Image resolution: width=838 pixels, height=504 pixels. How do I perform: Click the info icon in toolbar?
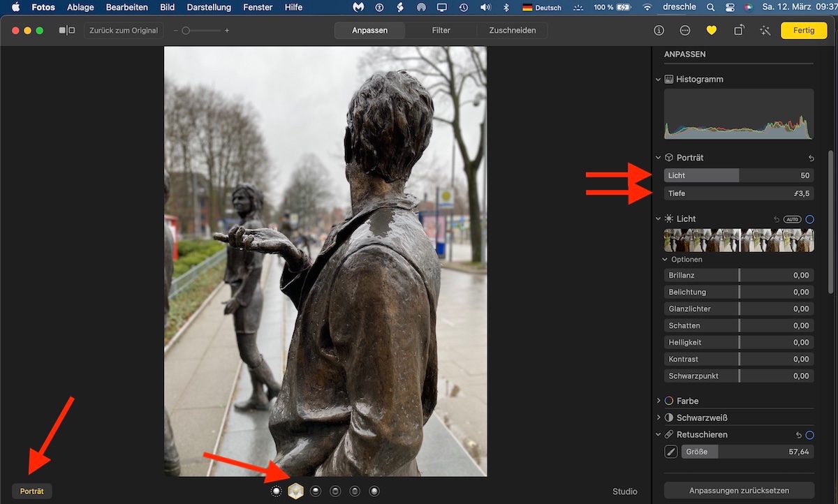pos(659,31)
